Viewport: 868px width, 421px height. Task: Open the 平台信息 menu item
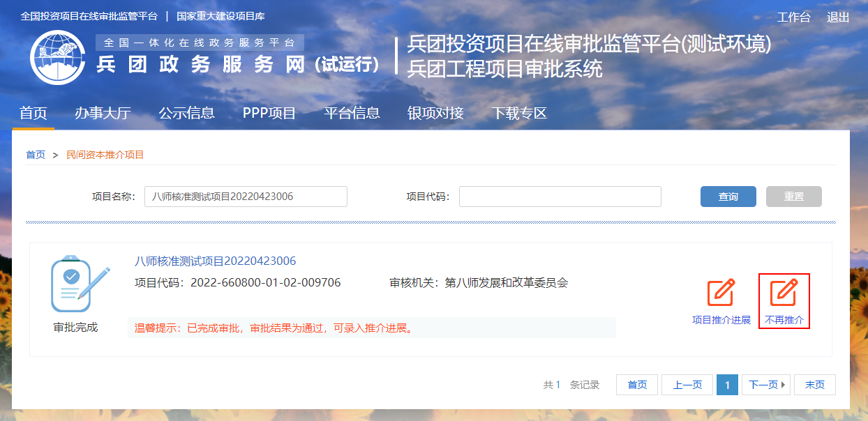(352, 113)
